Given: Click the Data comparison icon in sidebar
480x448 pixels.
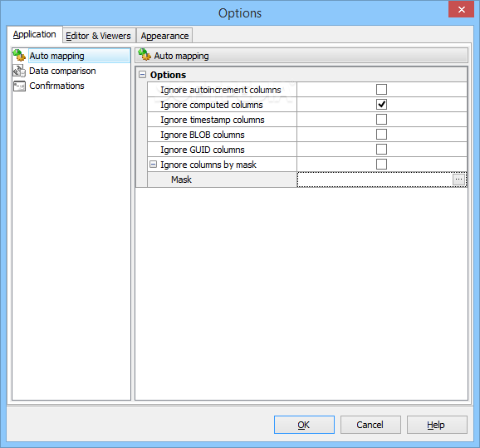Looking at the screenshot, I should (x=19, y=71).
